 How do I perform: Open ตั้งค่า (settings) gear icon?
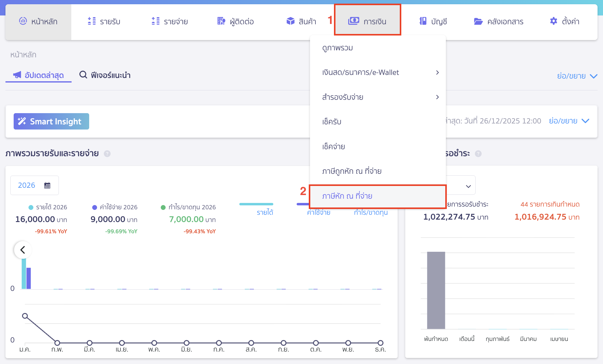coord(554,21)
